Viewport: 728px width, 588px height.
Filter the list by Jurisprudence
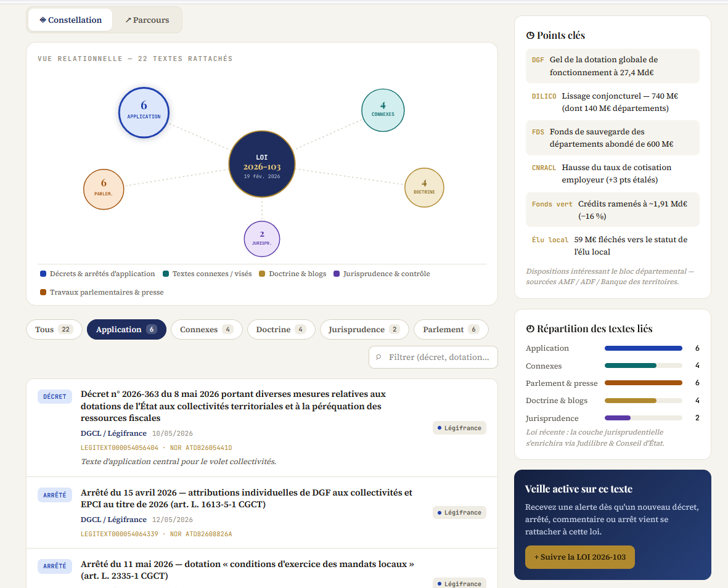pos(364,330)
